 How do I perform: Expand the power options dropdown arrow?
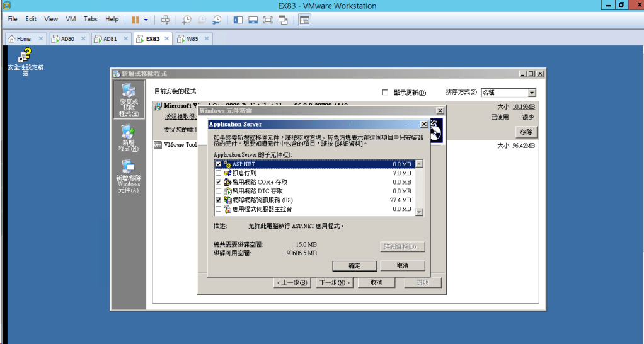point(146,20)
